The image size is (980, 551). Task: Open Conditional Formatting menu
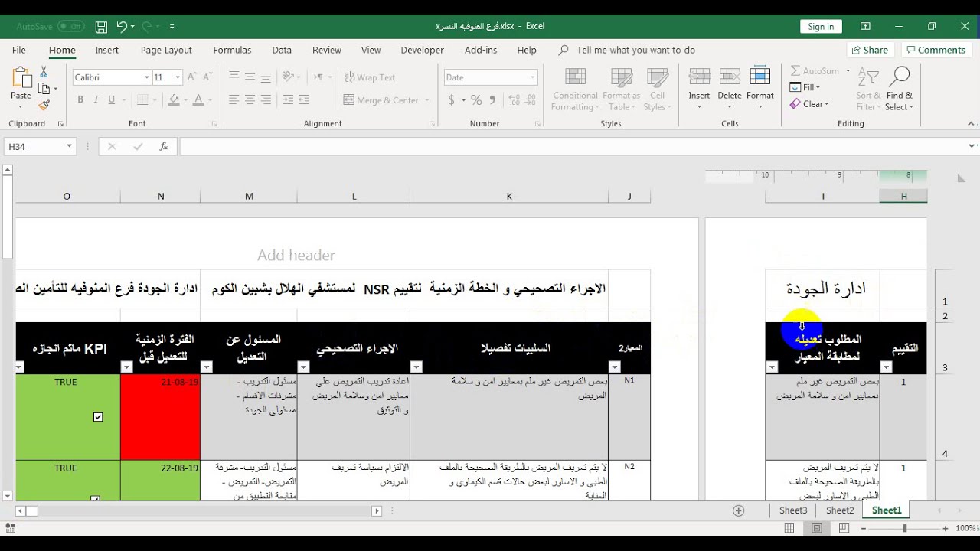576,90
